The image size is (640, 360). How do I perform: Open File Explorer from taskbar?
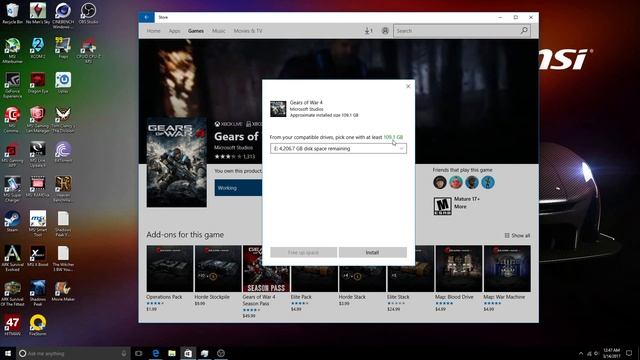[172, 353]
